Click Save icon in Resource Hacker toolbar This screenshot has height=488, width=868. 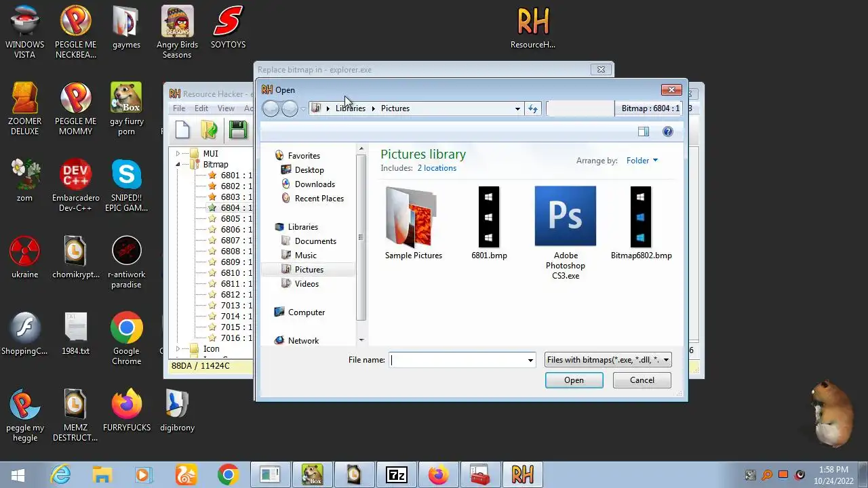click(237, 129)
